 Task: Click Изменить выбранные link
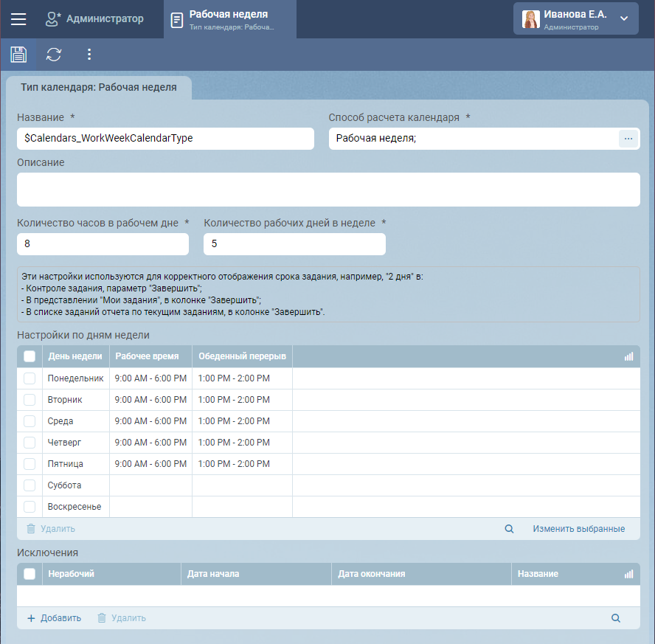[578, 529]
